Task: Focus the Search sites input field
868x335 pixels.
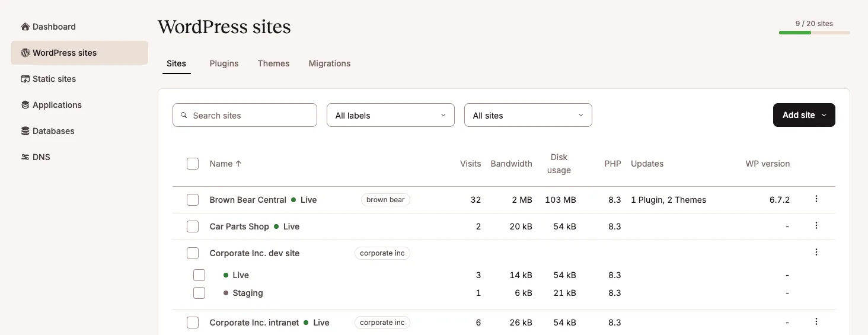Action: [245, 115]
